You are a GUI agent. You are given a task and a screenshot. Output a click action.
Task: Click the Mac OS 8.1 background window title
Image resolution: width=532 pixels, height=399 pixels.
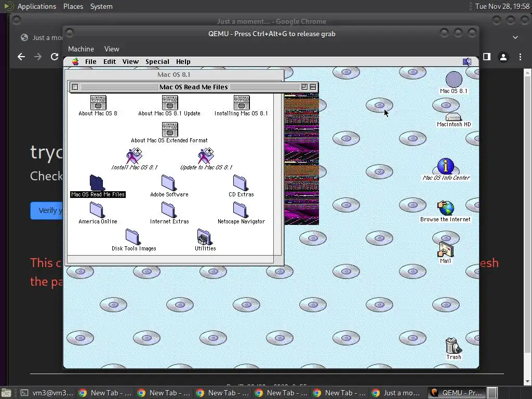coord(174,75)
